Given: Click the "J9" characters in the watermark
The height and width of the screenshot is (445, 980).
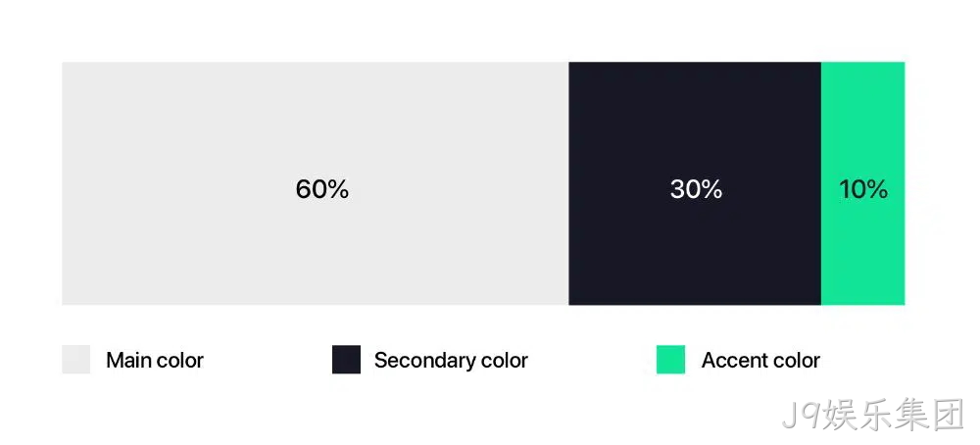Looking at the screenshot, I should tap(801, 416).
